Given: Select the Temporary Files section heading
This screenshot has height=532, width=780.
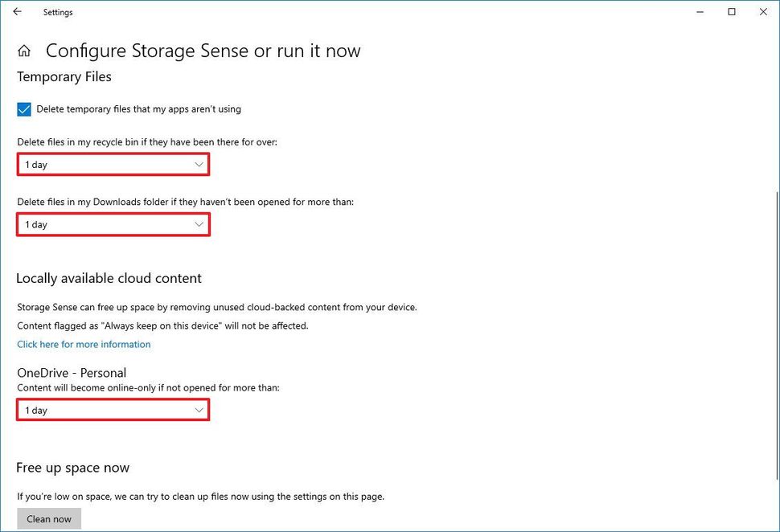Looking at the screenshot, I should click(64, 76).
